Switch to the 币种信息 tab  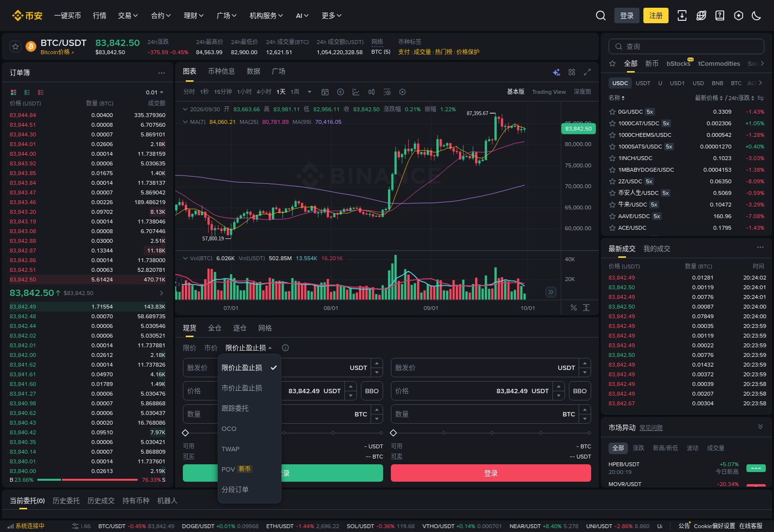[222, 72]
